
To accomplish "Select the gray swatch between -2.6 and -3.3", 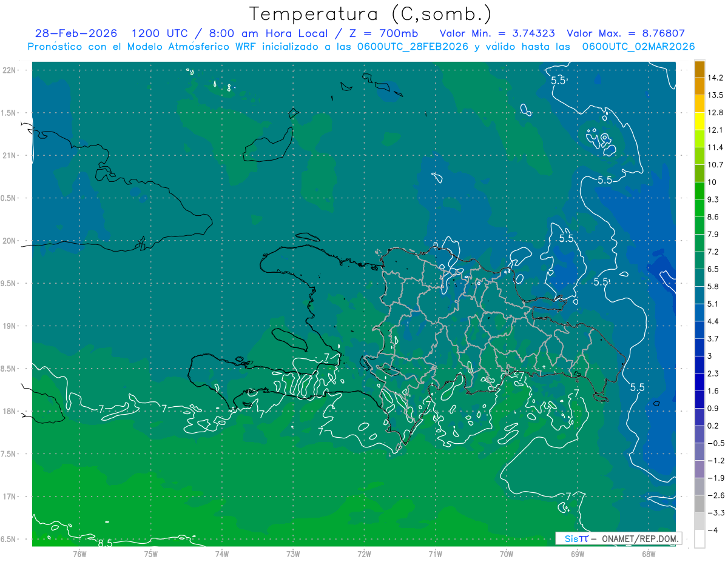I will [x=699, y=504].
